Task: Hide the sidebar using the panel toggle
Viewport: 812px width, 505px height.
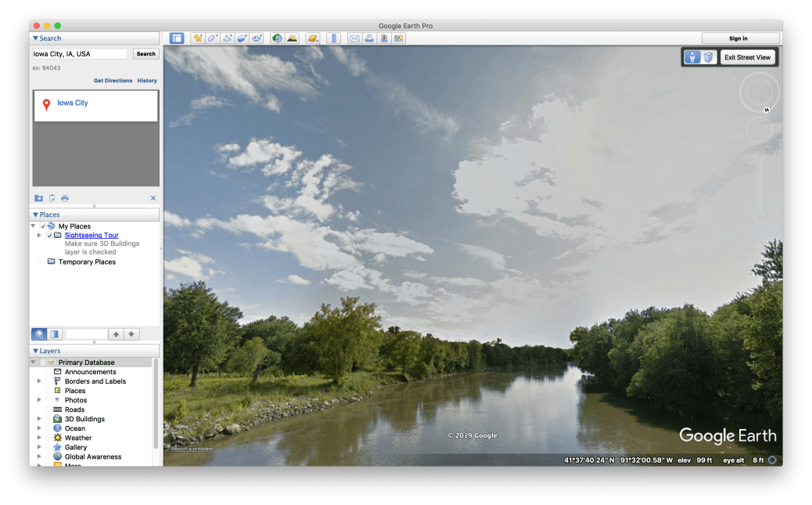Action: [176, 38]
